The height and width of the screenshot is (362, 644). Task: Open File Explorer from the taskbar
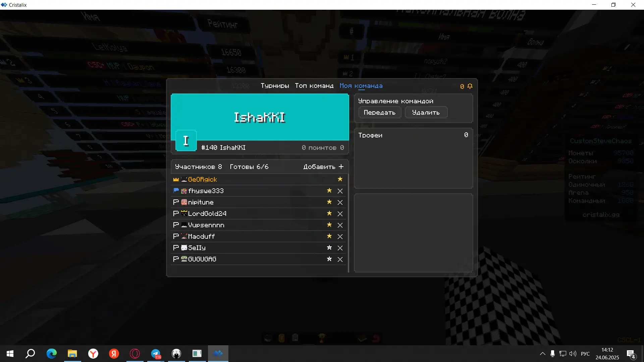coord(72,354)
